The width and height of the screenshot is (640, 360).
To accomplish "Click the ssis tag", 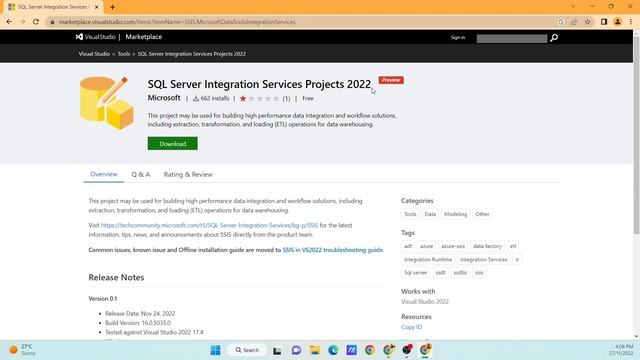I will (x=479, y=273).
